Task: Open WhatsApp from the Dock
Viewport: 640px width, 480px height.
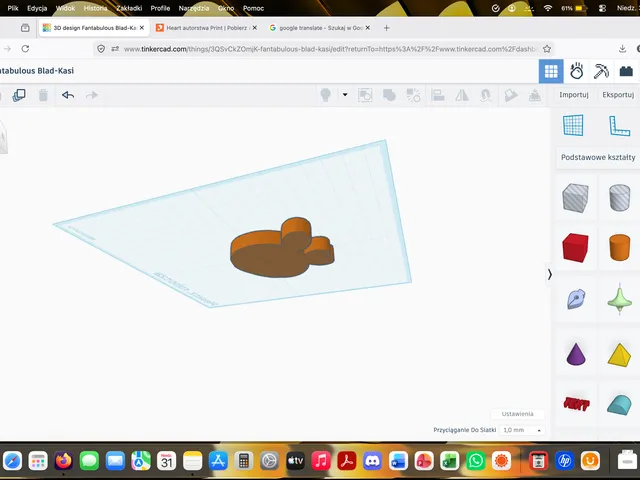Action: (476, 461)
